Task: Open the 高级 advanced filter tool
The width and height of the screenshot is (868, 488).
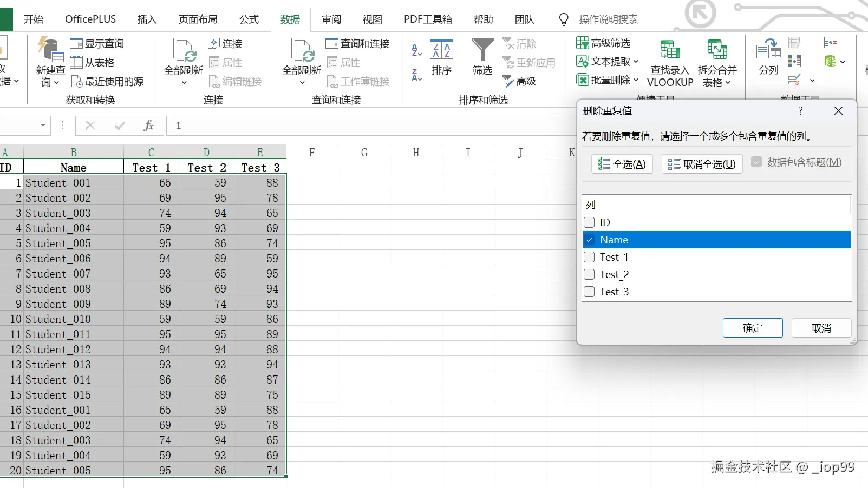Action: 519,81
